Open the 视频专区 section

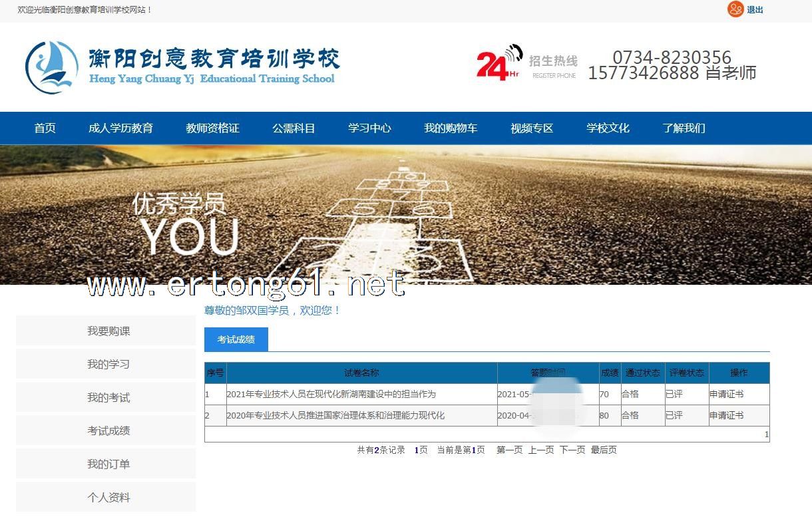tap(532, 128)
